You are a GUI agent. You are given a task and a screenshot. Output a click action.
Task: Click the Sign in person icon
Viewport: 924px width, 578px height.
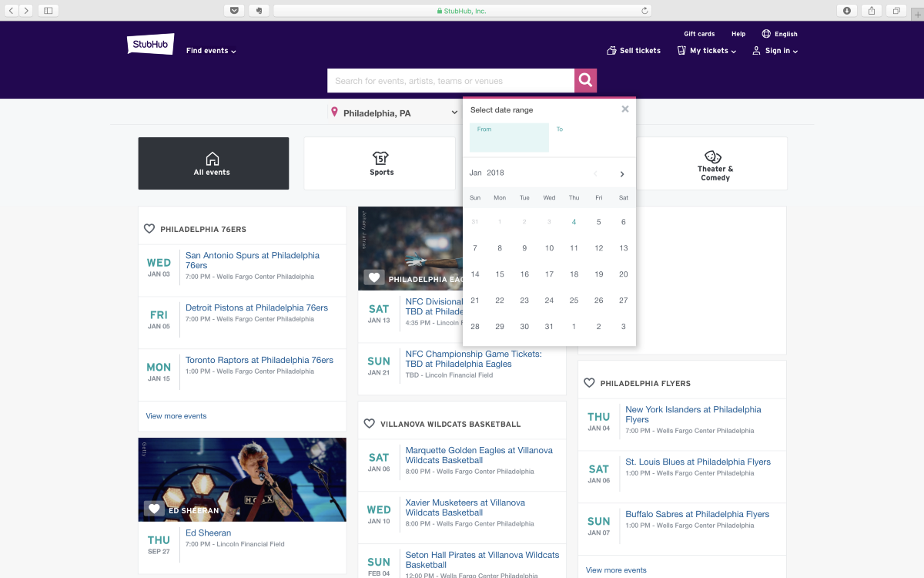tap(757, 50)
